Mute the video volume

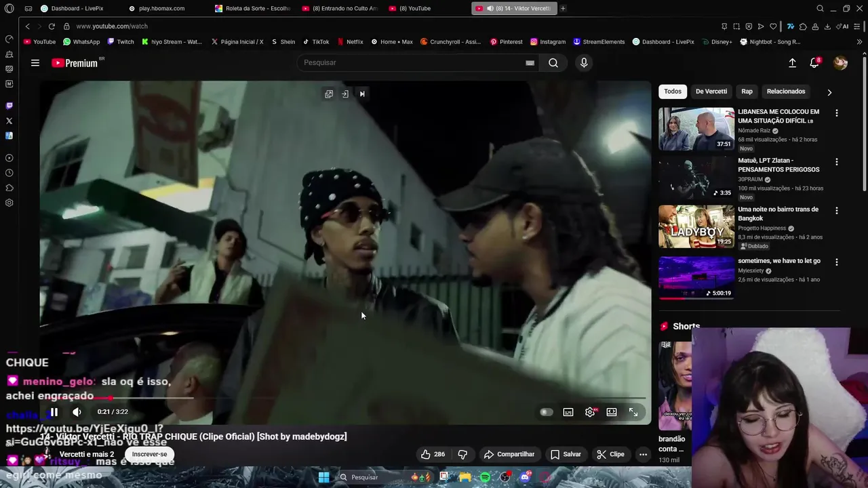[x=77, y=411]
